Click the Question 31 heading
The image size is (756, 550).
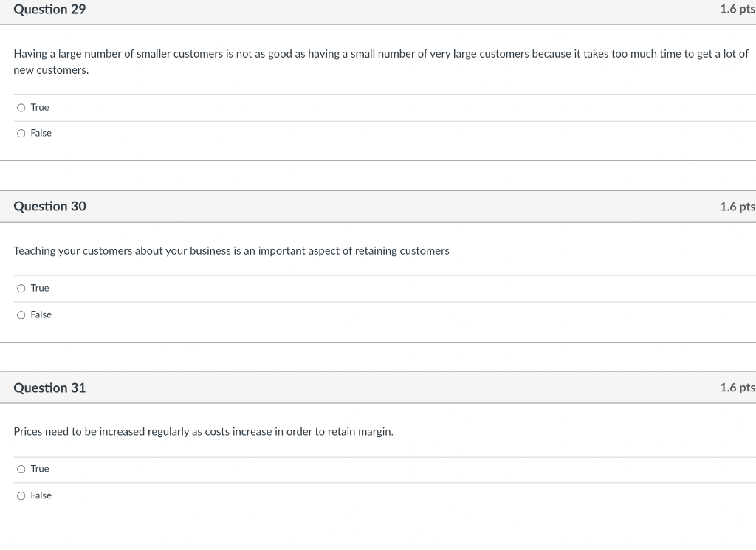coord(49,388)
